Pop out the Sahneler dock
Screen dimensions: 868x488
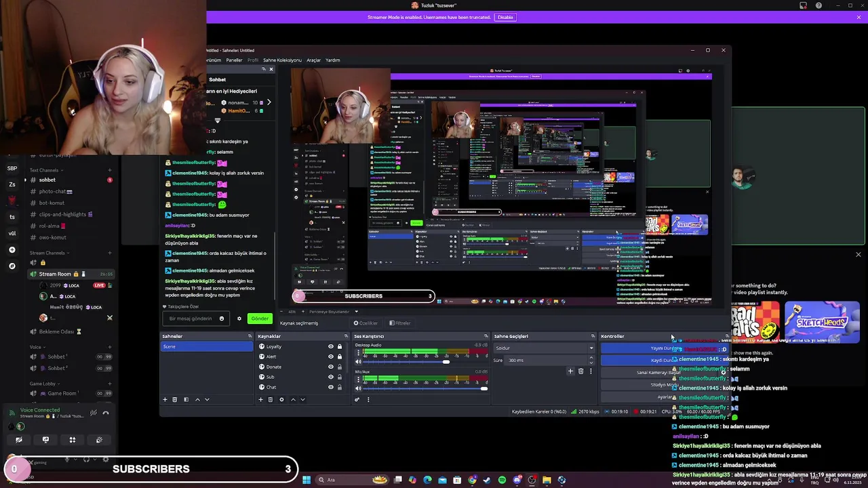[x=250, y=336]
